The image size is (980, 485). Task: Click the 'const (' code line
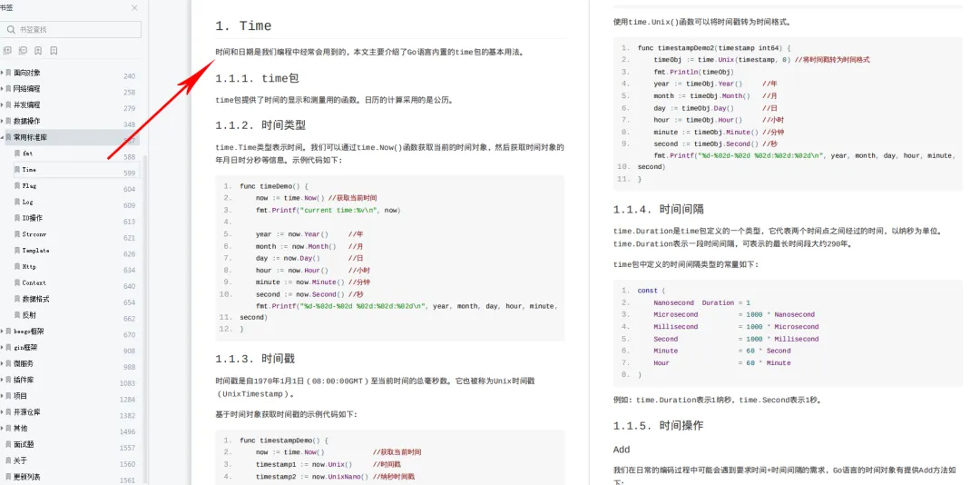click(652, 291)
